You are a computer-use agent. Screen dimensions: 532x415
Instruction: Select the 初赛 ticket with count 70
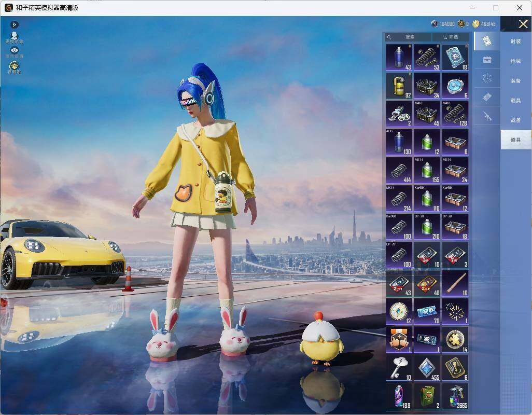[427, 312]
